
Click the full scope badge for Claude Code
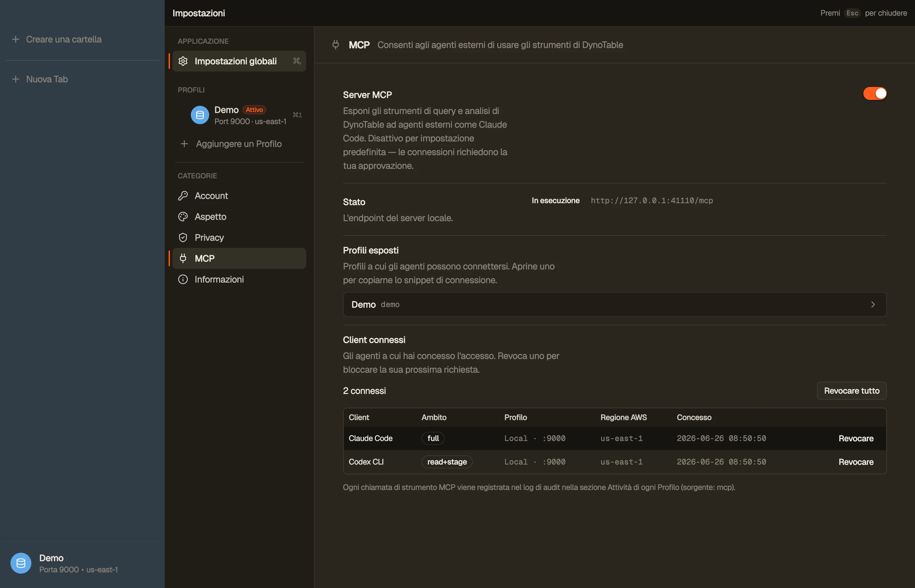click(433, 438)
